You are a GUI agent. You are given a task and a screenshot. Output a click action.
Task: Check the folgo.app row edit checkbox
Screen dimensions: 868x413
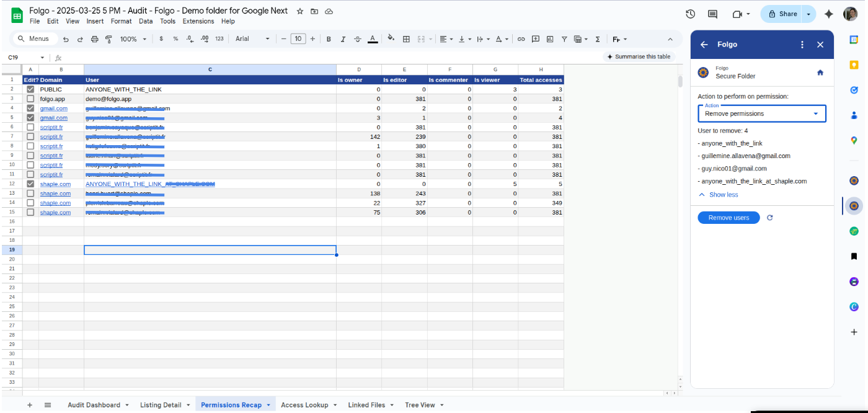pos(30,99)
